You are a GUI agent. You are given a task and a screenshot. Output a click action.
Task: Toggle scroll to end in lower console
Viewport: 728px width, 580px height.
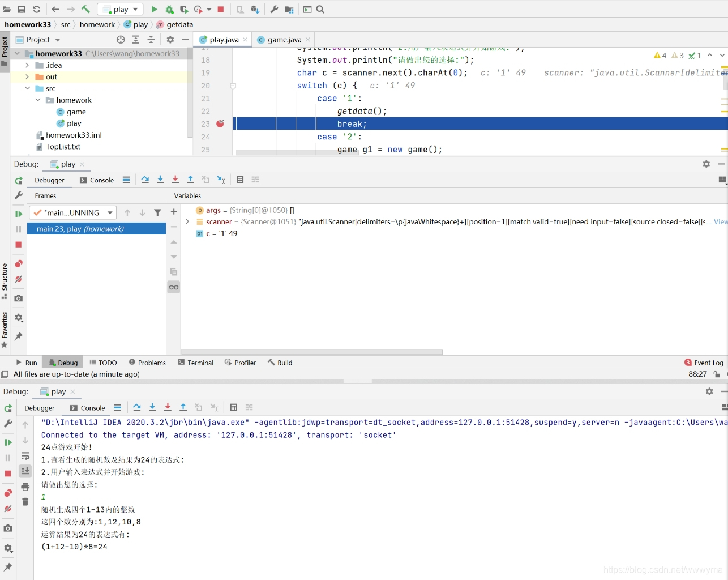[x=25, y=471]
